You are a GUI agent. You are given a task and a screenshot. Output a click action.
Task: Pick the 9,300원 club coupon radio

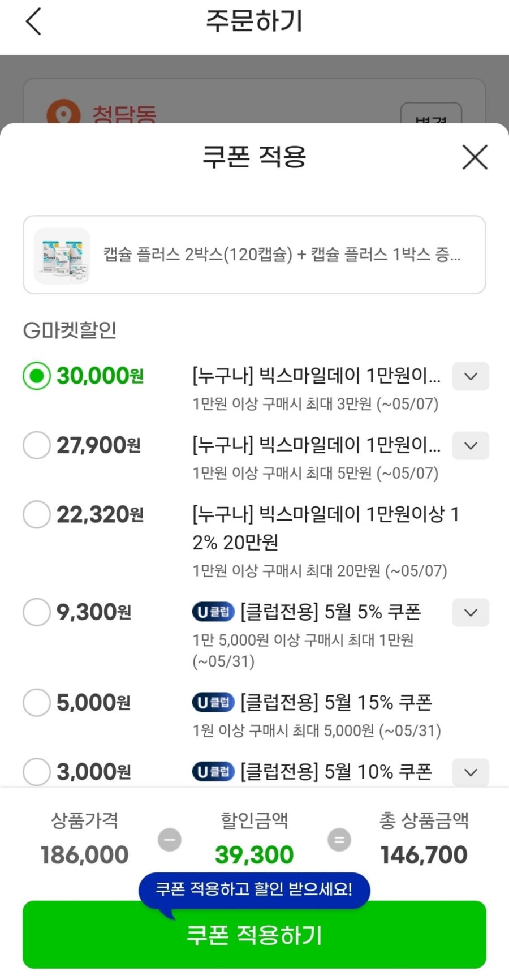[37, 612]
